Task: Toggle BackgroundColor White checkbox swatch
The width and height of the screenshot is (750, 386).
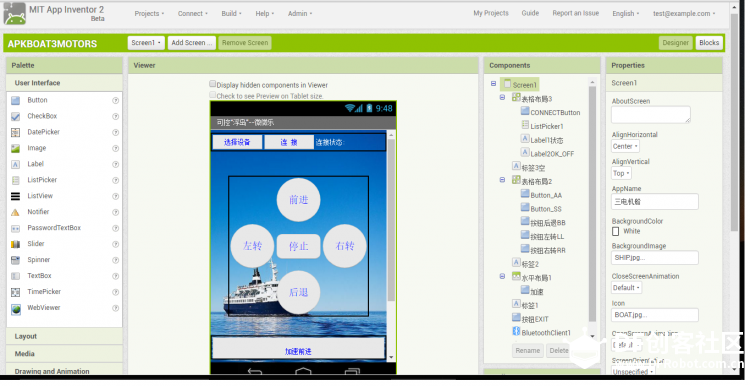Action: [x=616, y=232]
